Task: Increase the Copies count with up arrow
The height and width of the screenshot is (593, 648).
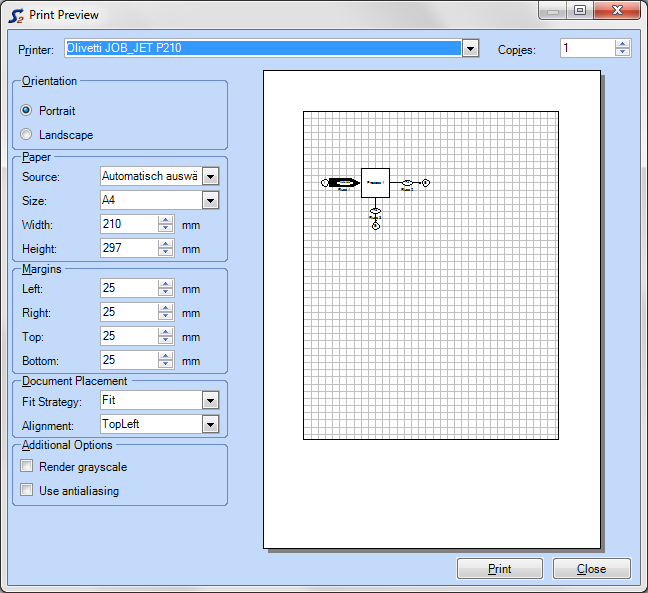Action: click(x=622, y=44)
